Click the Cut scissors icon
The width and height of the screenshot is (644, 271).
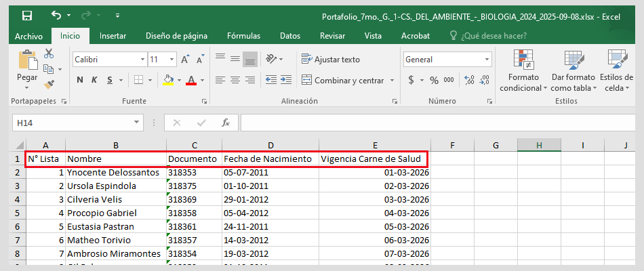click(49, 54)
